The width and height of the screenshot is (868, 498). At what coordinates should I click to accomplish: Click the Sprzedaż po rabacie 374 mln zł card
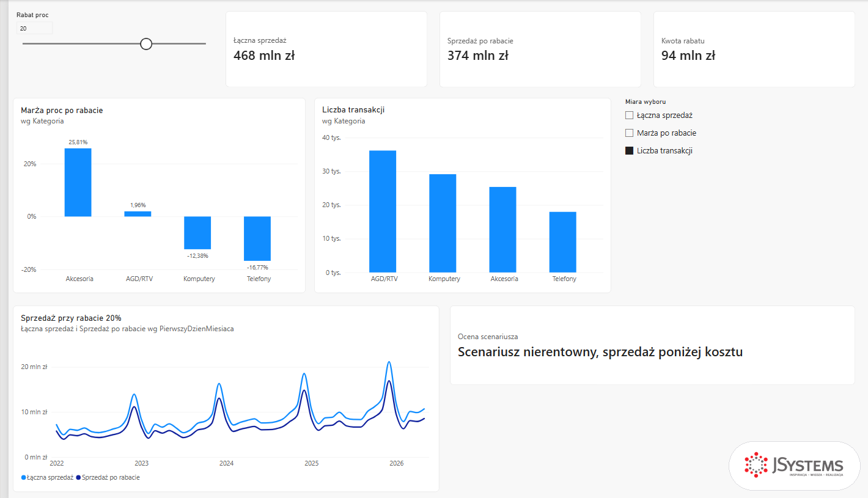(x=540, y=49)
